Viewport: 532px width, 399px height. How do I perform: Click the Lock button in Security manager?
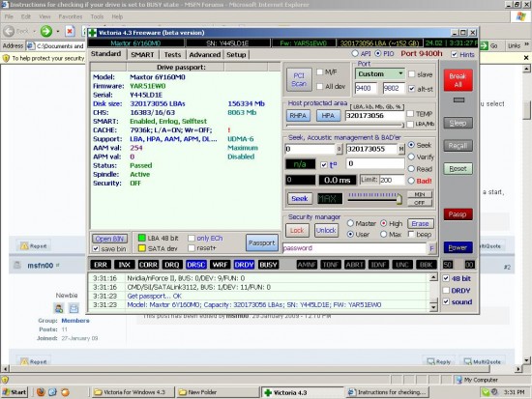click(297, 231)
